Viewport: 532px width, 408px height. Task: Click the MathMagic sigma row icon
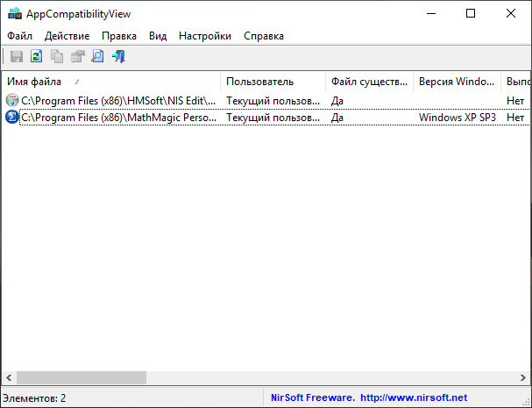(x=12, y=118)
